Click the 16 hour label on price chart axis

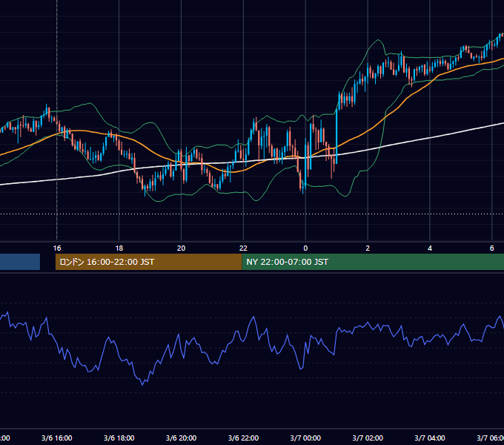(57, 248)
